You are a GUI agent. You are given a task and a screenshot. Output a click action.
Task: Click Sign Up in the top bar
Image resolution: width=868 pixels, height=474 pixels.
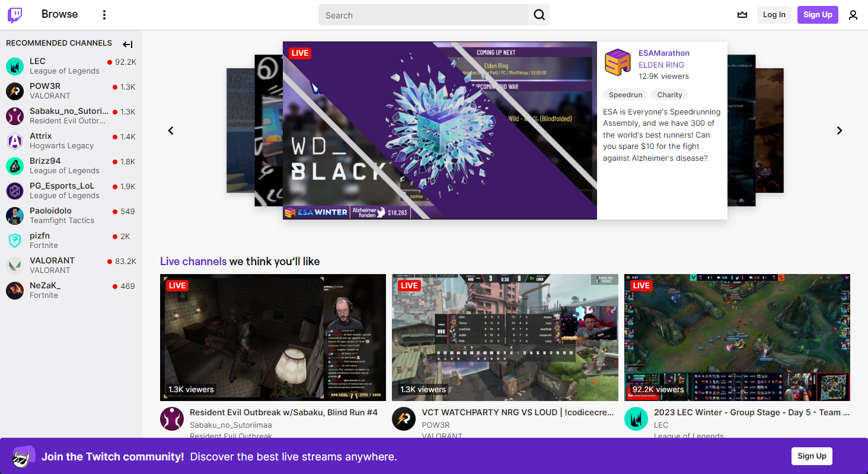(818, 15)
